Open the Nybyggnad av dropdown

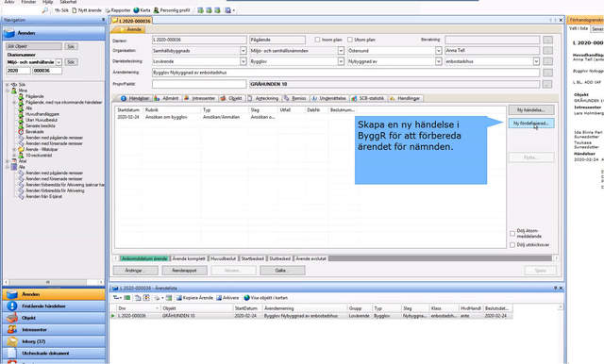[438, 61]
